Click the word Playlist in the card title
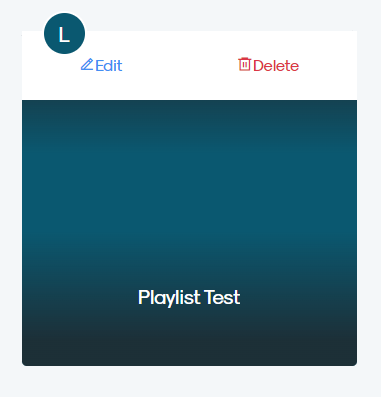The height and width of the screenshot is (397, 381). click(169, 297)
